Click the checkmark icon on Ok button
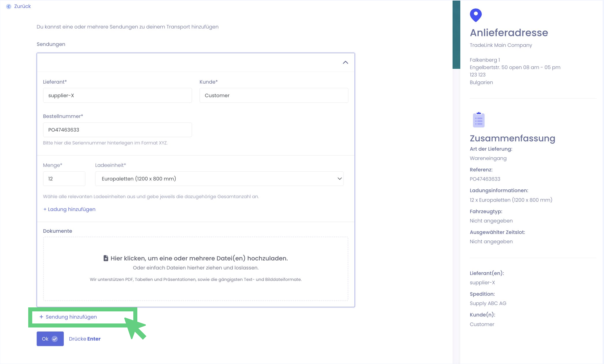The width and height of the screenshot is (604, 364). (55, 339)
